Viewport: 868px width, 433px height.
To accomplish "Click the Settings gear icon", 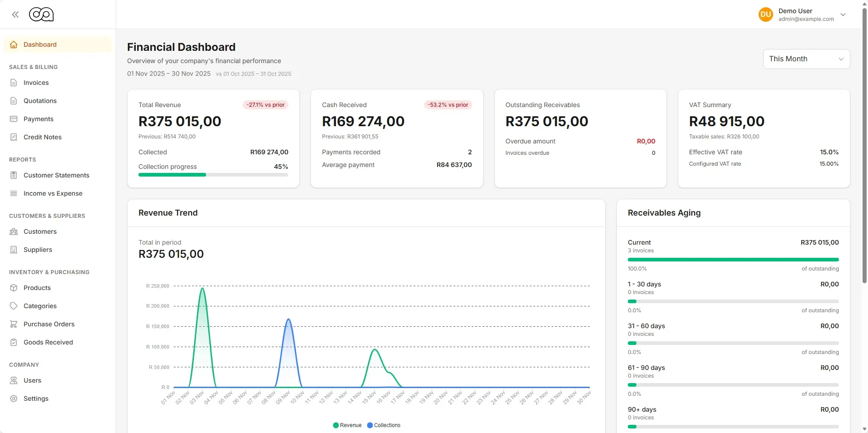I will [x=14, y=399].
